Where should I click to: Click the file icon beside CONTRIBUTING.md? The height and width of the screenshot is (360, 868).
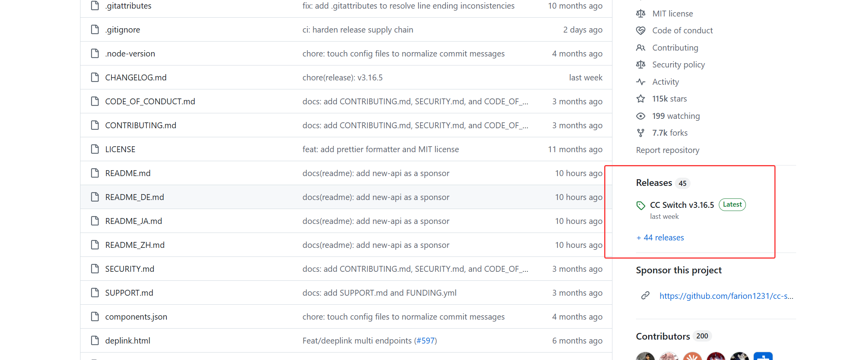click(95, 125)
